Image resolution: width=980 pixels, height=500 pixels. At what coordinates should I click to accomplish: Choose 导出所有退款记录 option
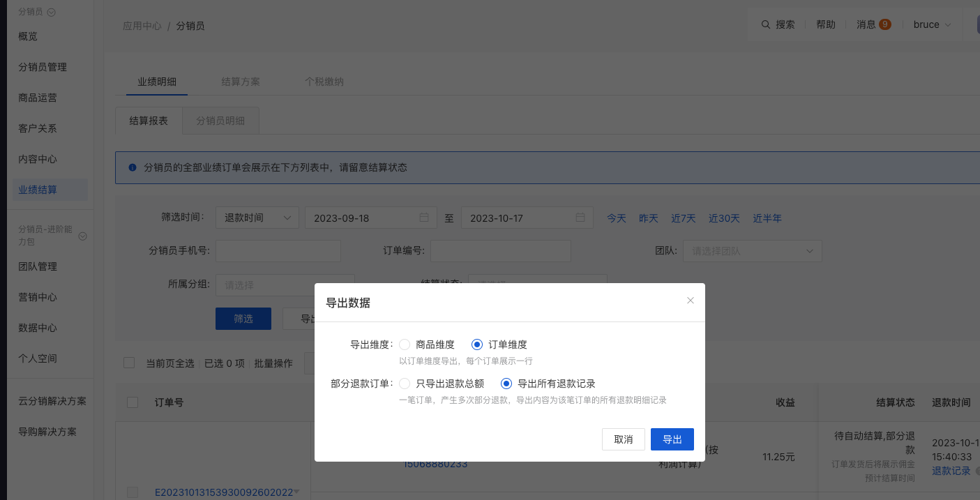point(506,383)
